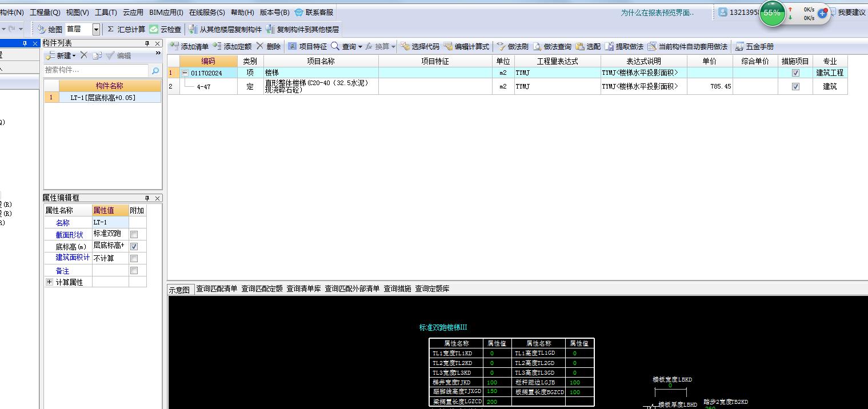Click 当前构件自动套用做法 icon
Viewport: 868px width, 409px height.
[652, 46]
